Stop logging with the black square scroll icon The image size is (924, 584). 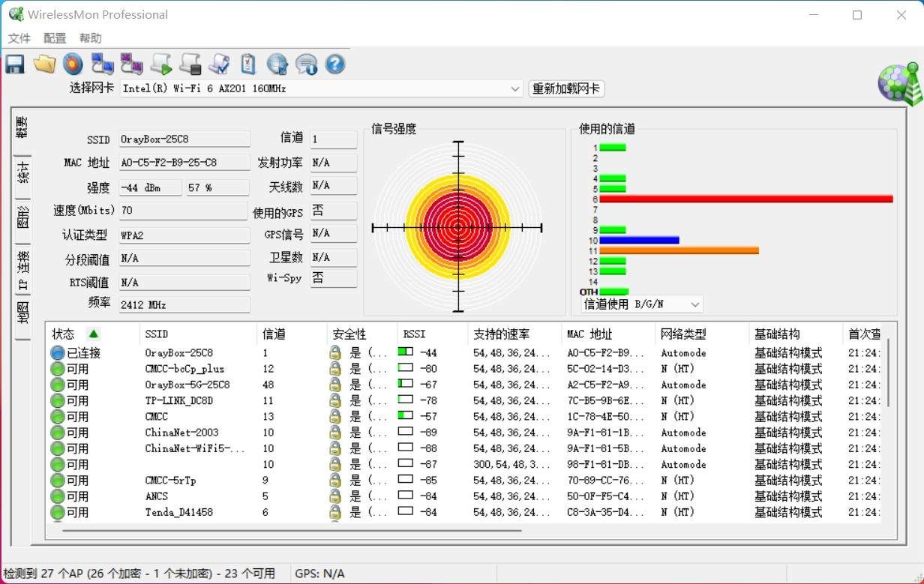click(190, 64)
